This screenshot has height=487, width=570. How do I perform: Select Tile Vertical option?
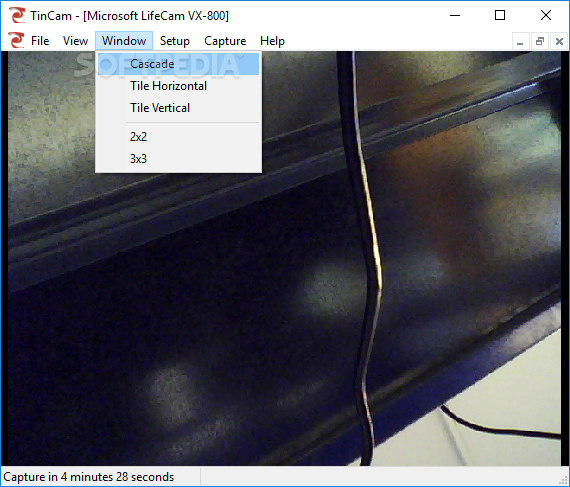[x=178, y=108]
